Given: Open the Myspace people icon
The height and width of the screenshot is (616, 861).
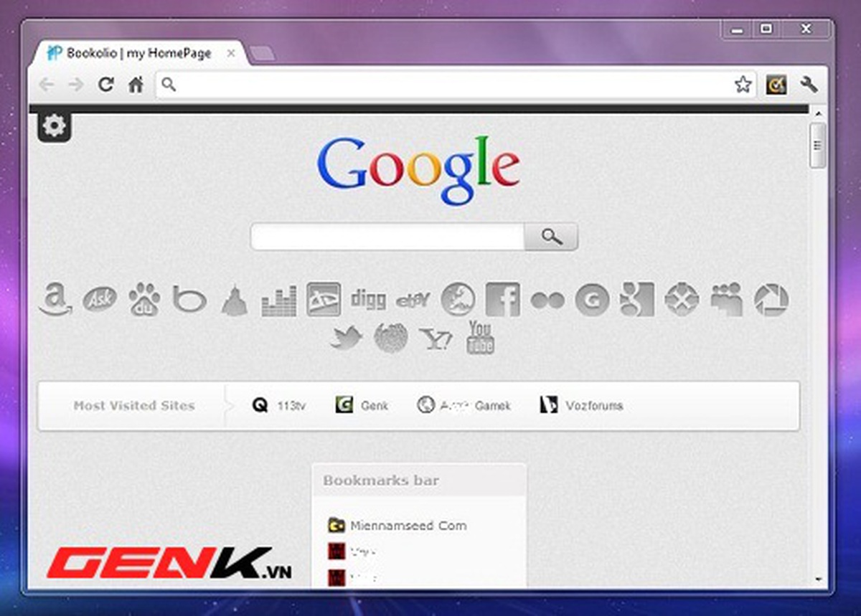Looking at the screenshot, I should click(726, 300).
